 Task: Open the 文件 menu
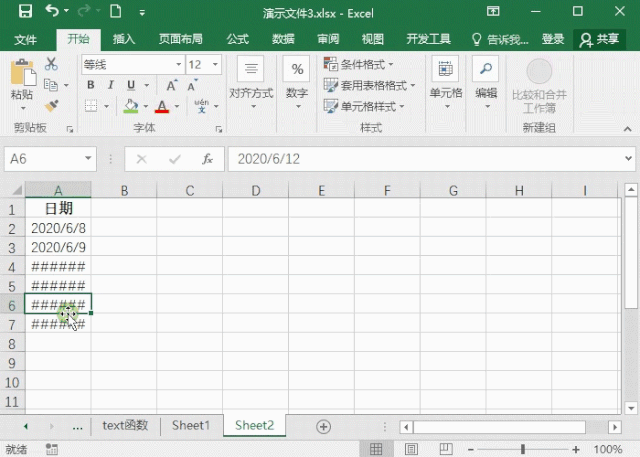click(26, 40)
